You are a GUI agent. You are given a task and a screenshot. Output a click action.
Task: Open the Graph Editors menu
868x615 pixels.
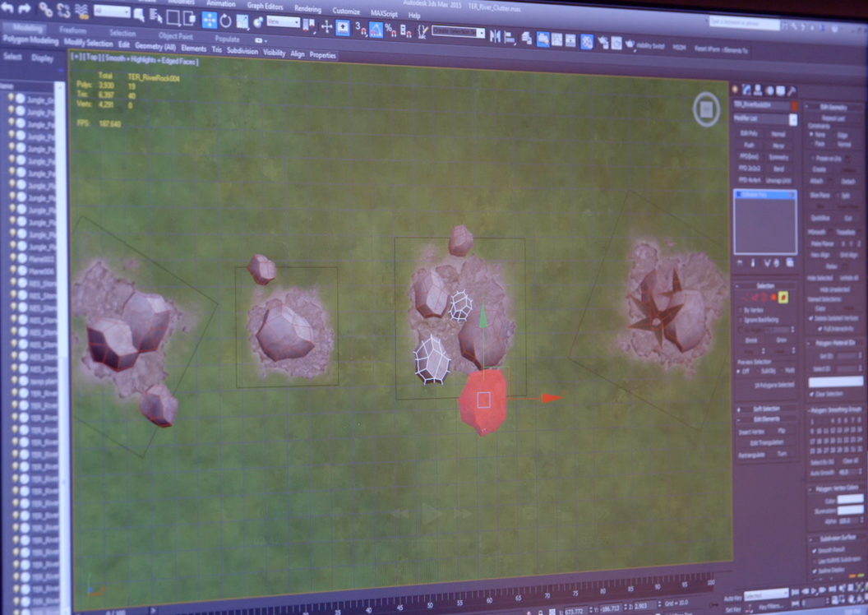point(265,6)
